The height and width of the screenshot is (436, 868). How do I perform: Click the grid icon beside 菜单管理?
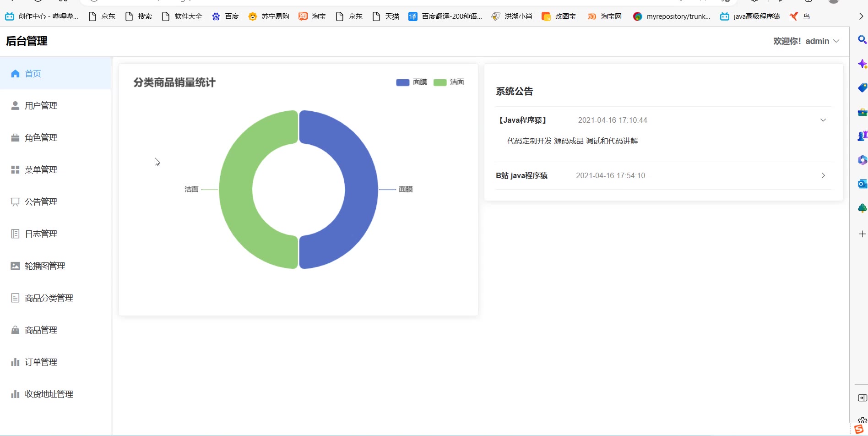(x=15, y=169)
